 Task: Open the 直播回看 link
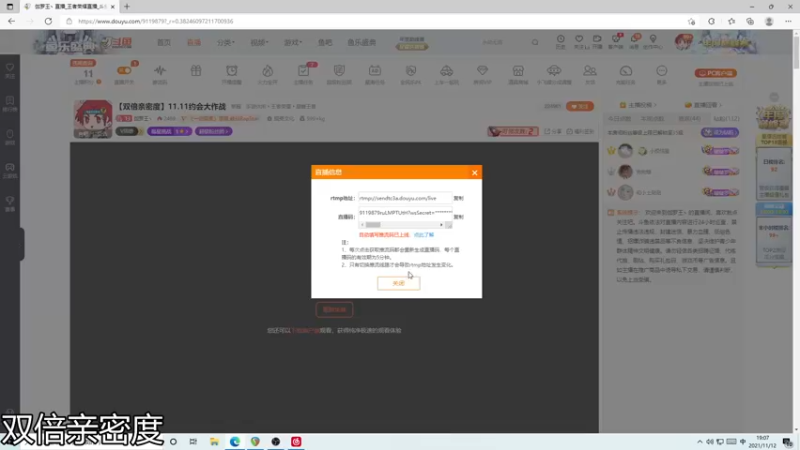tap(703, 105)
